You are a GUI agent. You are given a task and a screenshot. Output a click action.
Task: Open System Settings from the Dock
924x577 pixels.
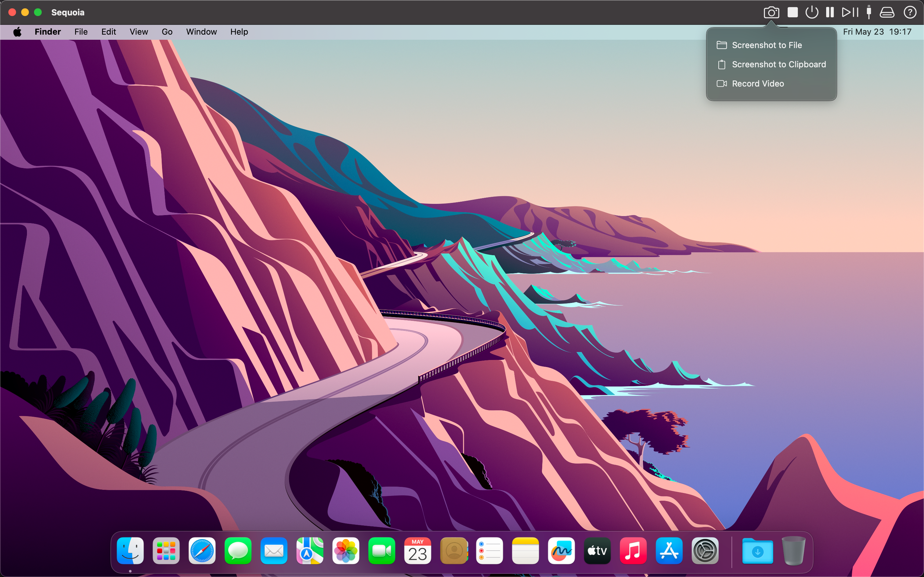[x=705, y=551]
